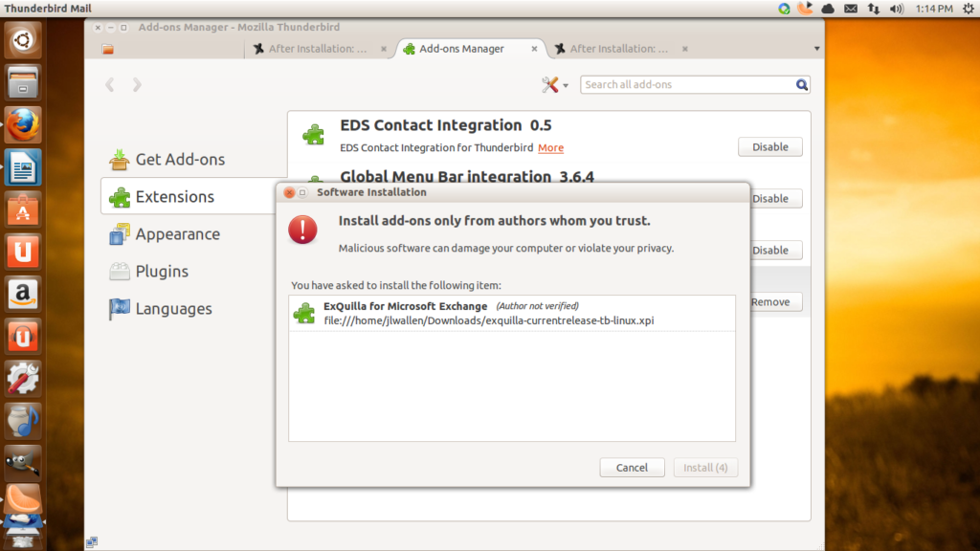Close the Add-ons Manager tab

tap(533, 49)
